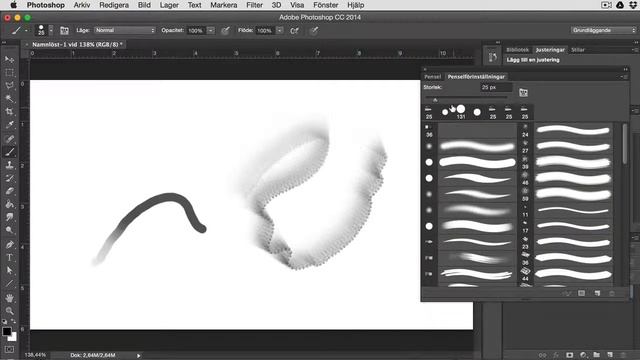Click the white background color swatch
Screen dimensions: 640x360
click(13, 338)
